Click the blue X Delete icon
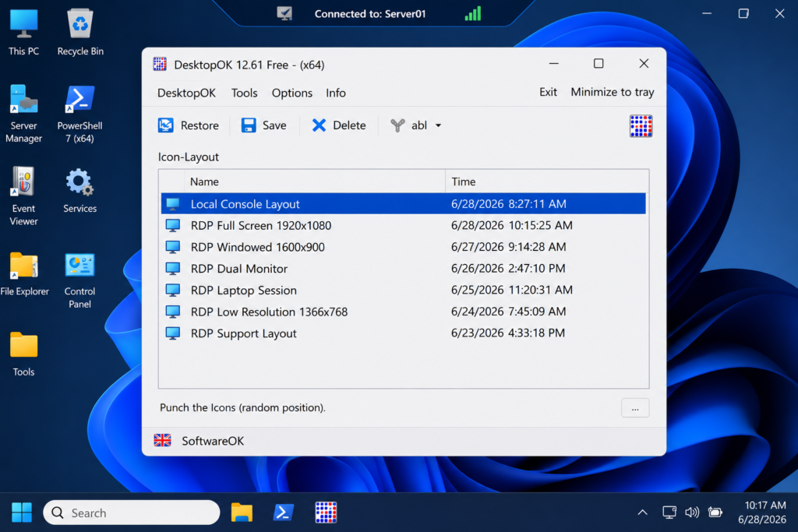This screenshot has height=532, width=798. pos(319,125)
